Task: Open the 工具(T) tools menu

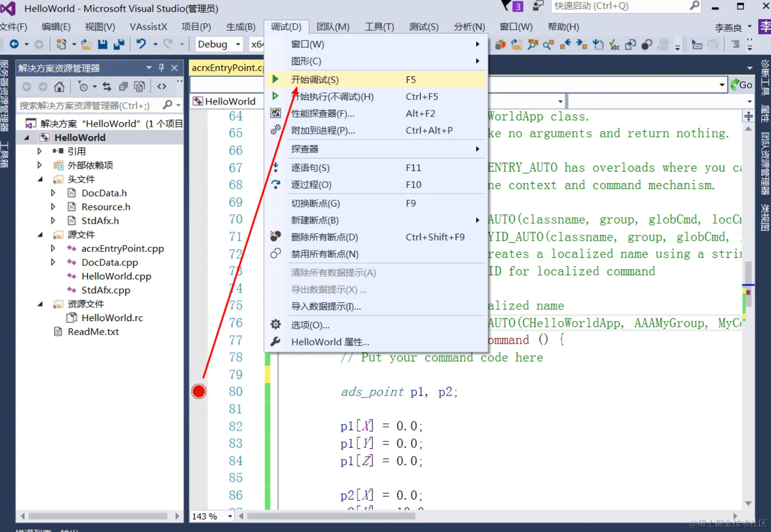Action: 379,27
